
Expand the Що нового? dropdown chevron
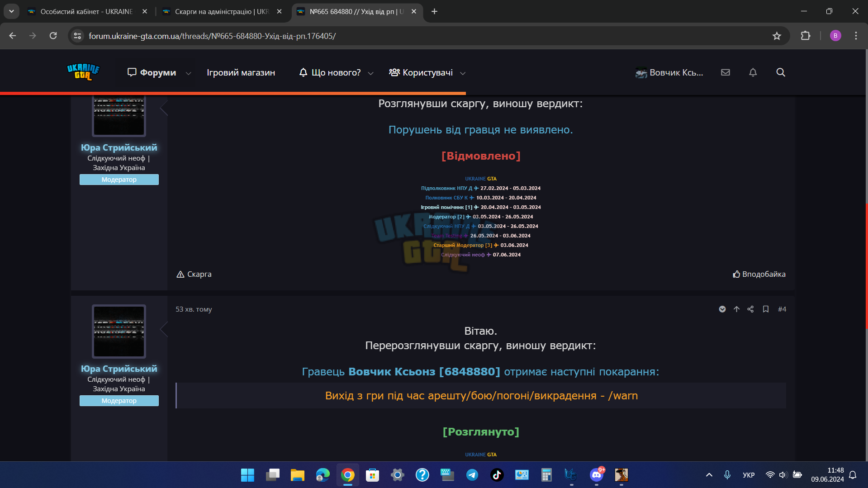370,73
